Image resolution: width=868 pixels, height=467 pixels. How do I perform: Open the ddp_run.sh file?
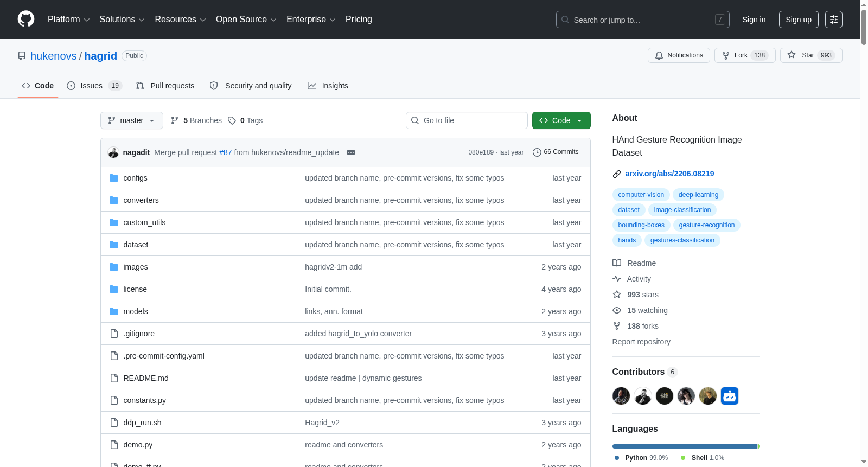[142, 423]
